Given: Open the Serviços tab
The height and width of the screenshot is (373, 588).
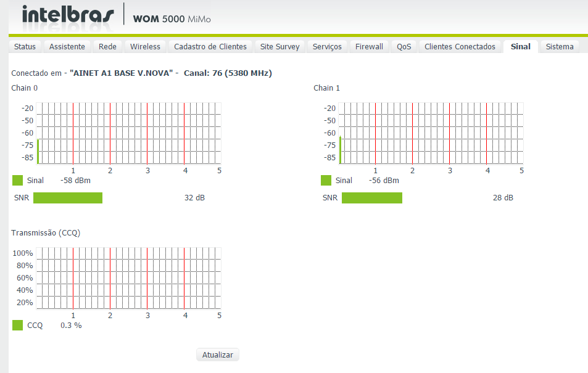Looking at the screenshot, I should pos(327,46).
